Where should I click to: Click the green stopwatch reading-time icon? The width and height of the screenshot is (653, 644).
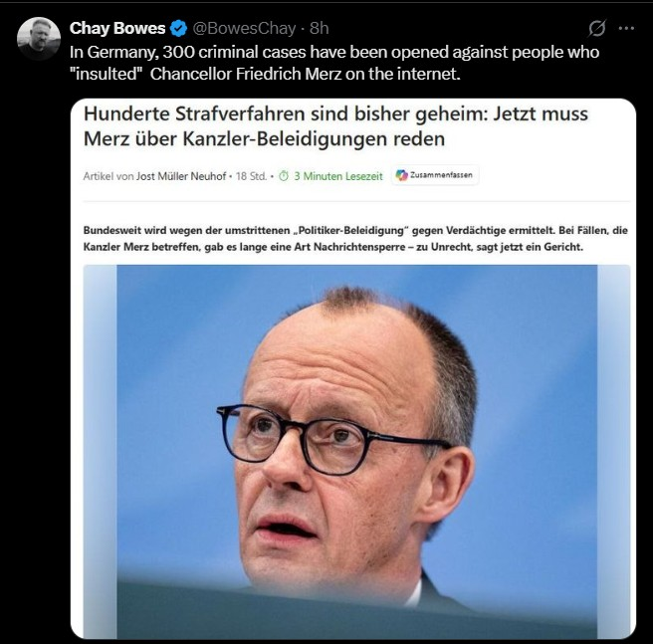tap(284, 176)
